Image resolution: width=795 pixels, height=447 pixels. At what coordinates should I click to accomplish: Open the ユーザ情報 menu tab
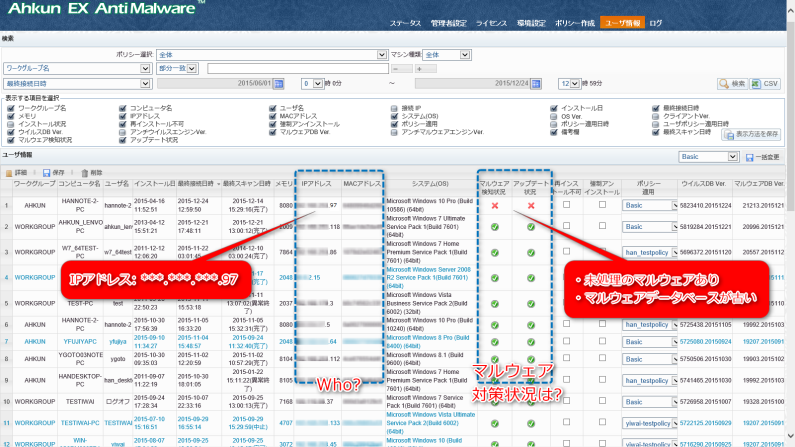[623, 23]
